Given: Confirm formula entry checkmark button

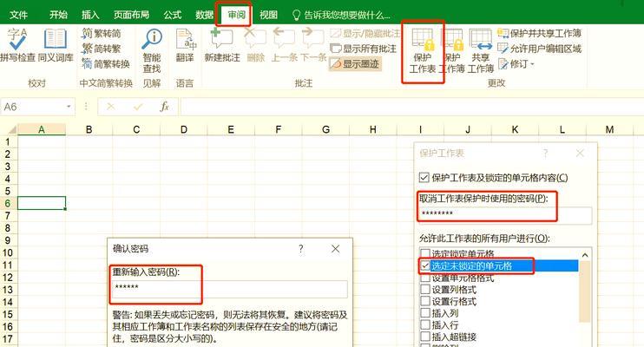Looking at the screenshot, I should pyautogui.click(x=138, y=107).
